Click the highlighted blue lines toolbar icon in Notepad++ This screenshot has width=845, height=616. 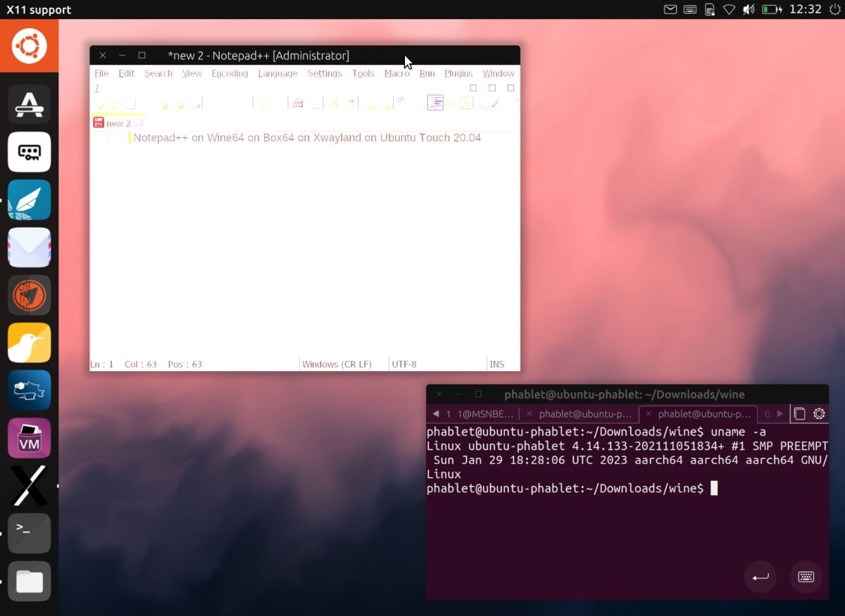(x=435, y=103)
